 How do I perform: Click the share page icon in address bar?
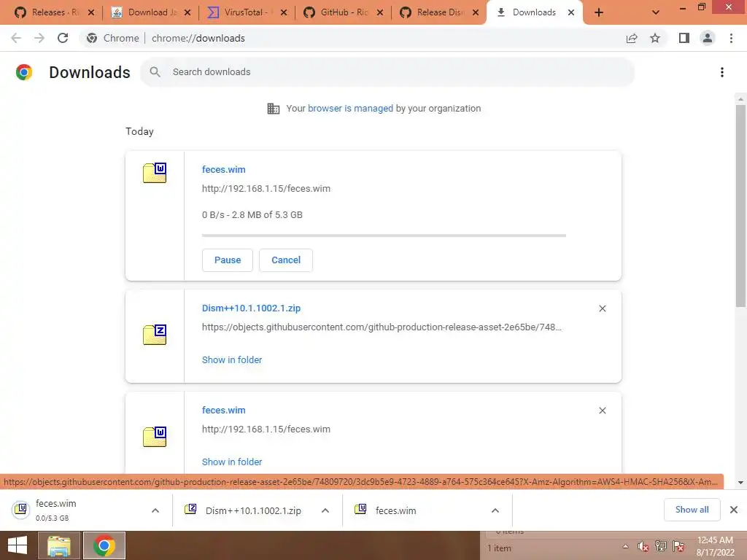pyautogui.click(x=632, y=38)
